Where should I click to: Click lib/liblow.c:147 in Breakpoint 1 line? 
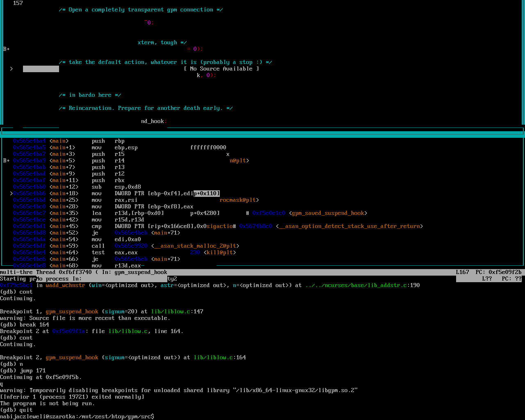click(177, 312)
